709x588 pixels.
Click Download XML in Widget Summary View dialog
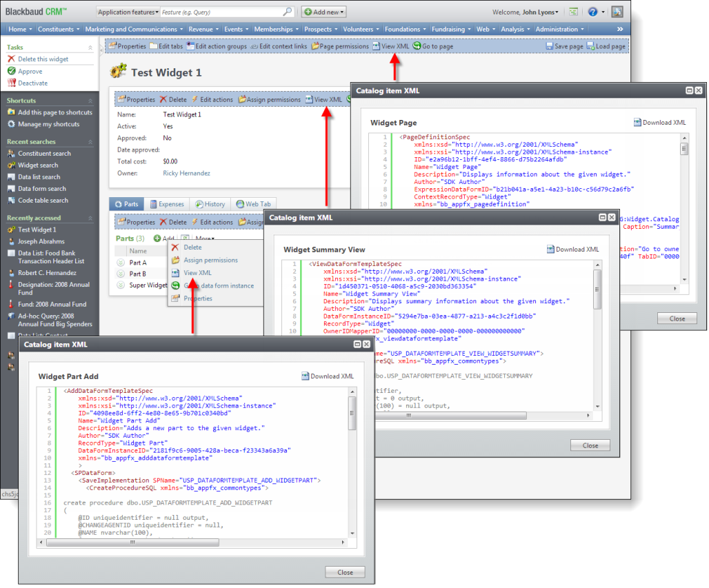(x=572, y=250)
